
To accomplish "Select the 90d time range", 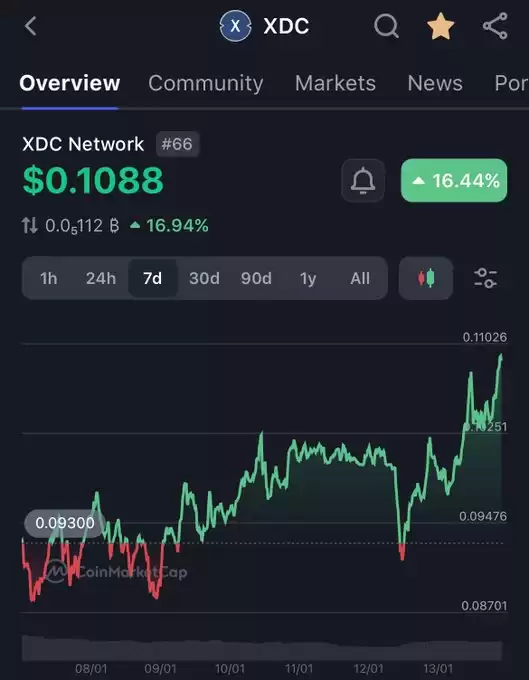I will pos(256,278).
